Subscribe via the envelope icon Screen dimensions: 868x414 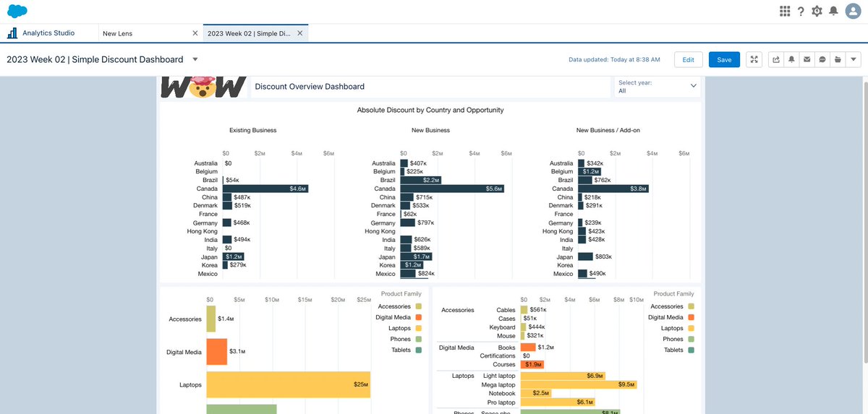pyautogui.click(x=807, y=60)
